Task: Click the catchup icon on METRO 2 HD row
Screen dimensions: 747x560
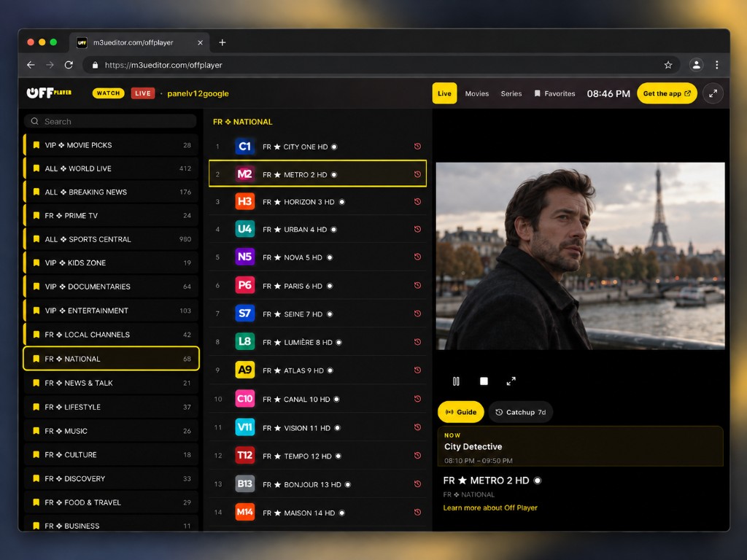Action: click(x=417, y=174)
